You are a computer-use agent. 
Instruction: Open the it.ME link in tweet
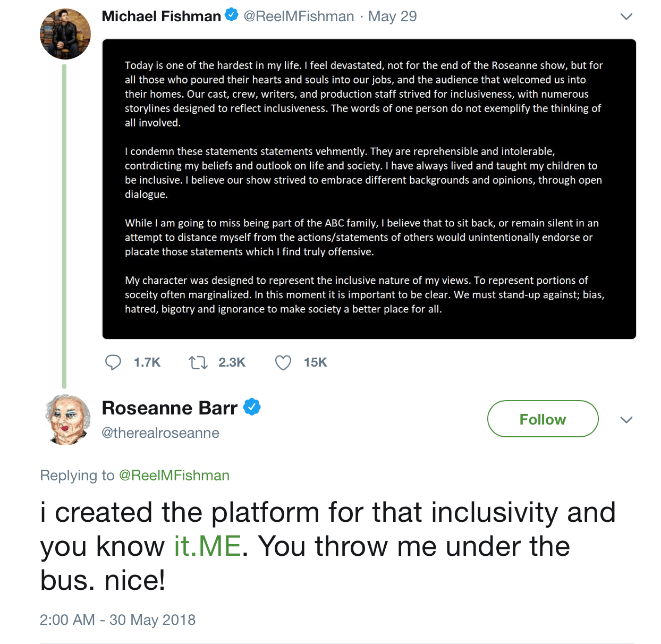208,546
